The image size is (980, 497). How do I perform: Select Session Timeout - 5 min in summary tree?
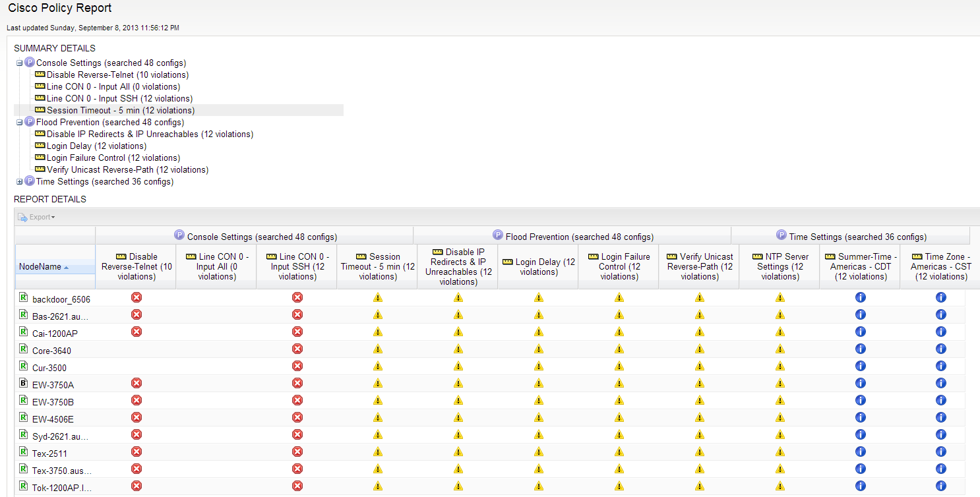point(121,110)
